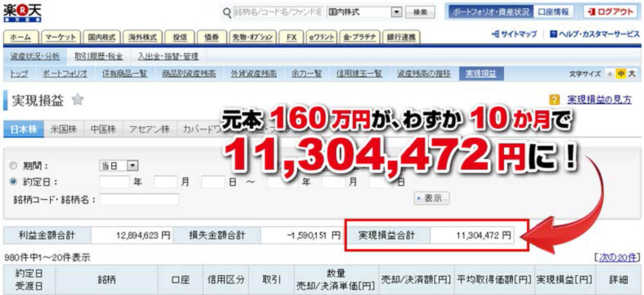This screenshot has width=644, height=295.
Task: Set text size to 中
Action: [x=621, y=74]
